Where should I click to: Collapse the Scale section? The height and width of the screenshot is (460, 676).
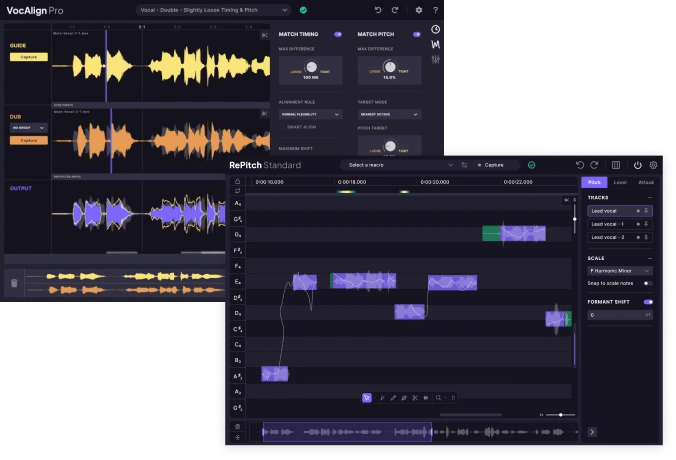coord(649,258)
